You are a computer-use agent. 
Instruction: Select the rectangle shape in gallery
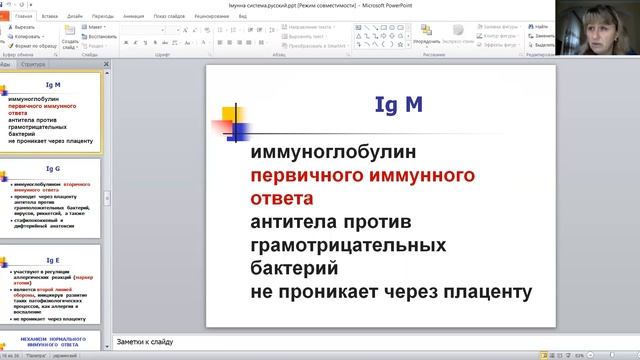click(x=384, y=28)
